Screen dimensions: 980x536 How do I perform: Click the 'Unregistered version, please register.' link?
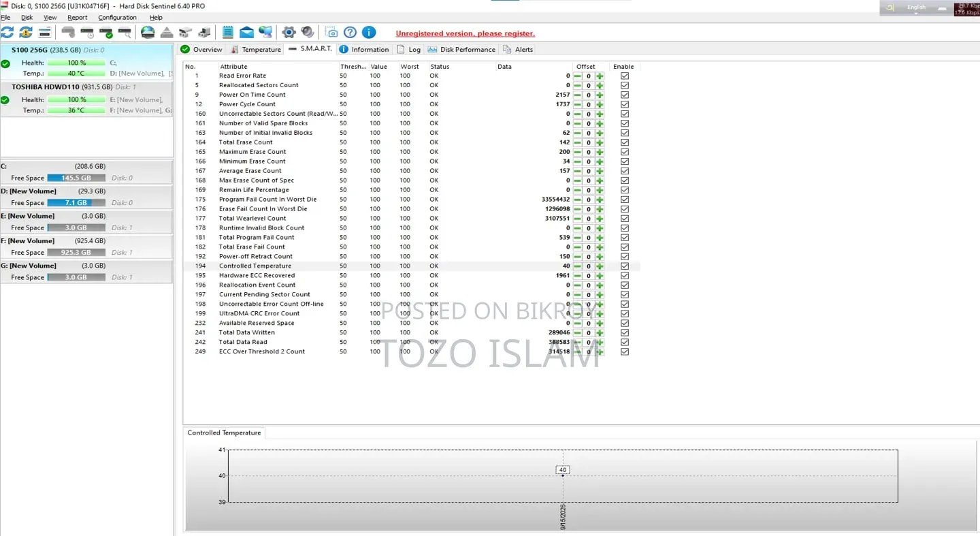(x=465, y=33)
